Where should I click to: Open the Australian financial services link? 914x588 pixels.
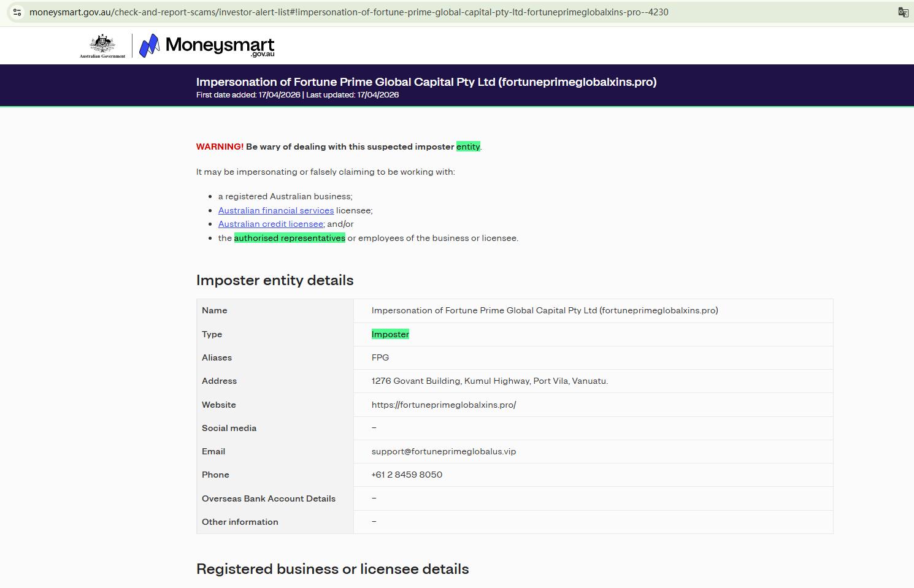coord(276,210)
